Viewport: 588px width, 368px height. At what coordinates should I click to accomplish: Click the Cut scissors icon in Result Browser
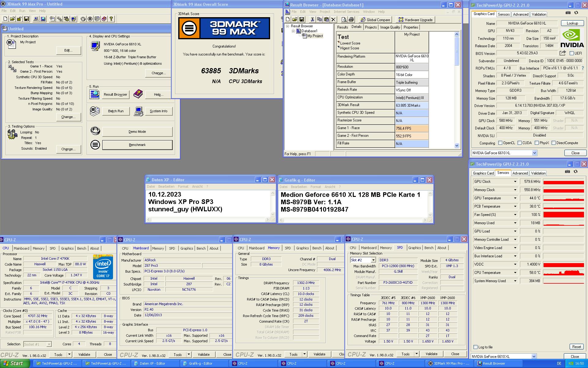tap(312, 20)
